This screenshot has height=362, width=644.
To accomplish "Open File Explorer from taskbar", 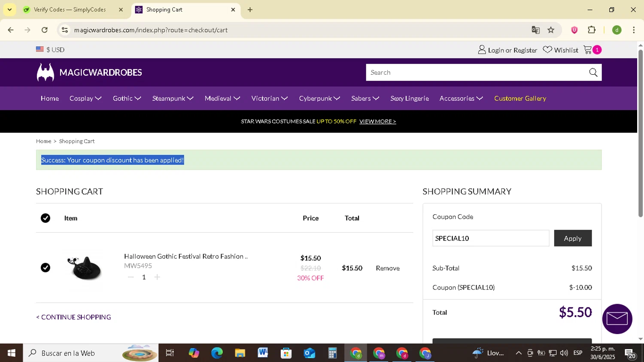I will (240, 353).
